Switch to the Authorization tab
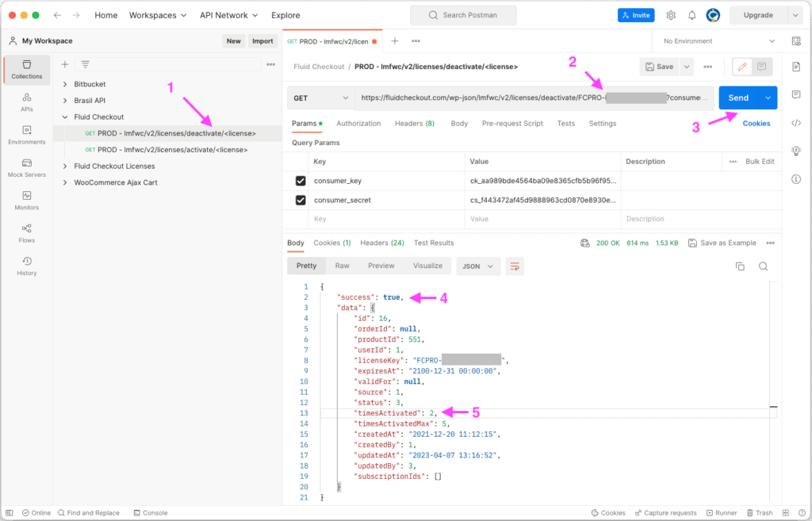 coord(358,123)
